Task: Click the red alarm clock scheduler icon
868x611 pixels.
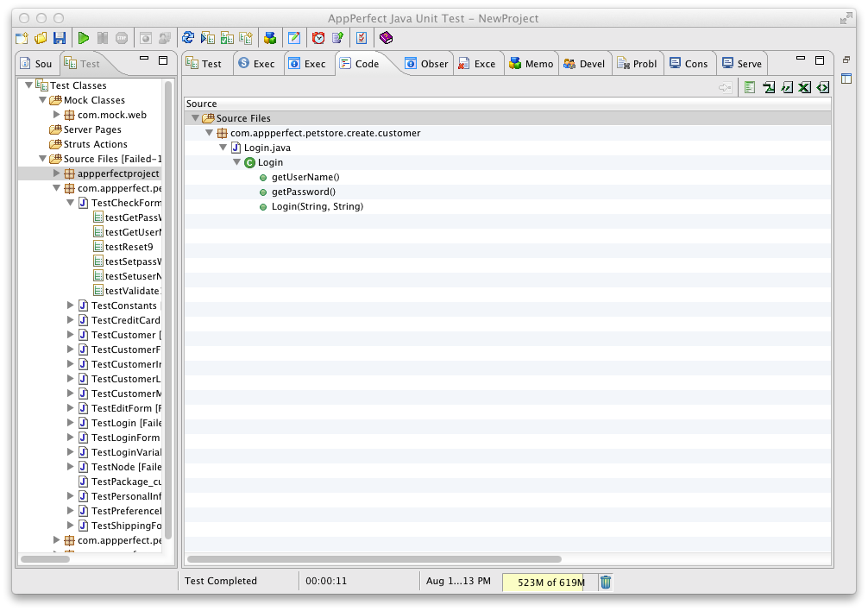Action: (318, 38)
